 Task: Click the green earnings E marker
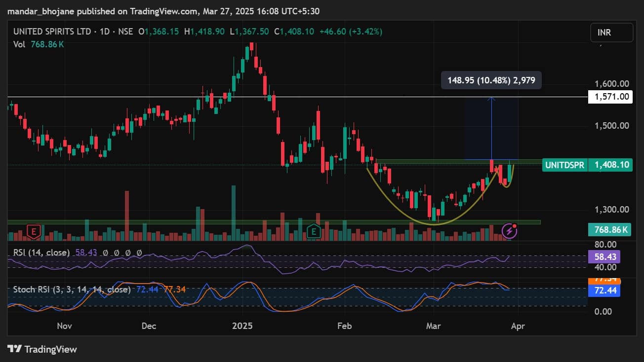(x=313, y=230)
